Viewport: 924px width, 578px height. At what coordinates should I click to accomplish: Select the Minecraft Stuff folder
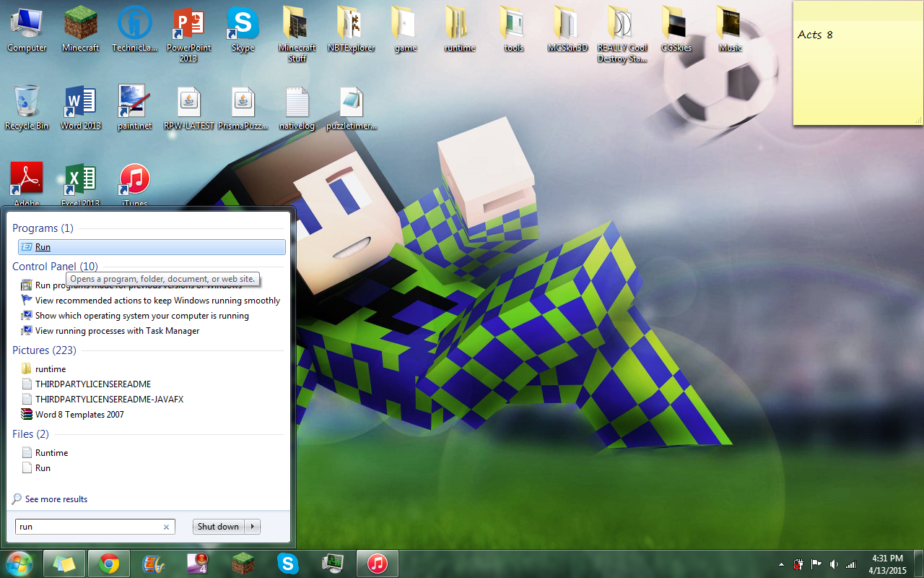point(297,34)
